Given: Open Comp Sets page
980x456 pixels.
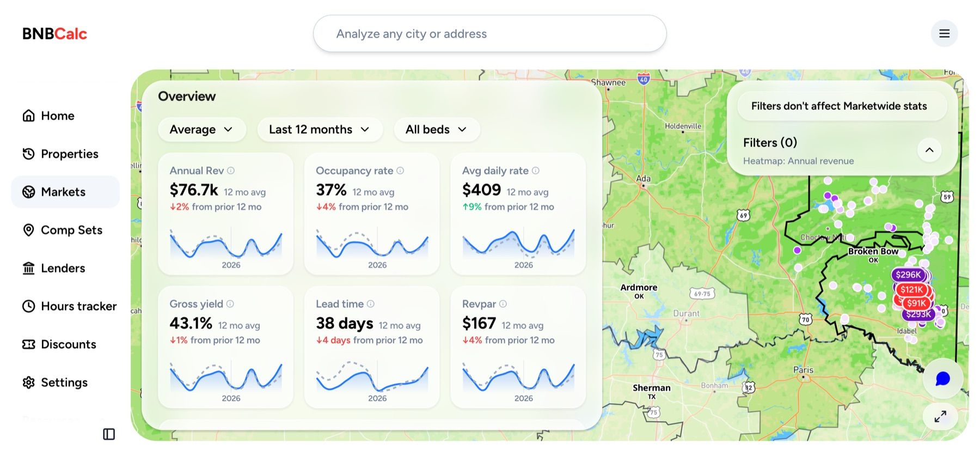Looking at the screenshot, I should 65,230.
